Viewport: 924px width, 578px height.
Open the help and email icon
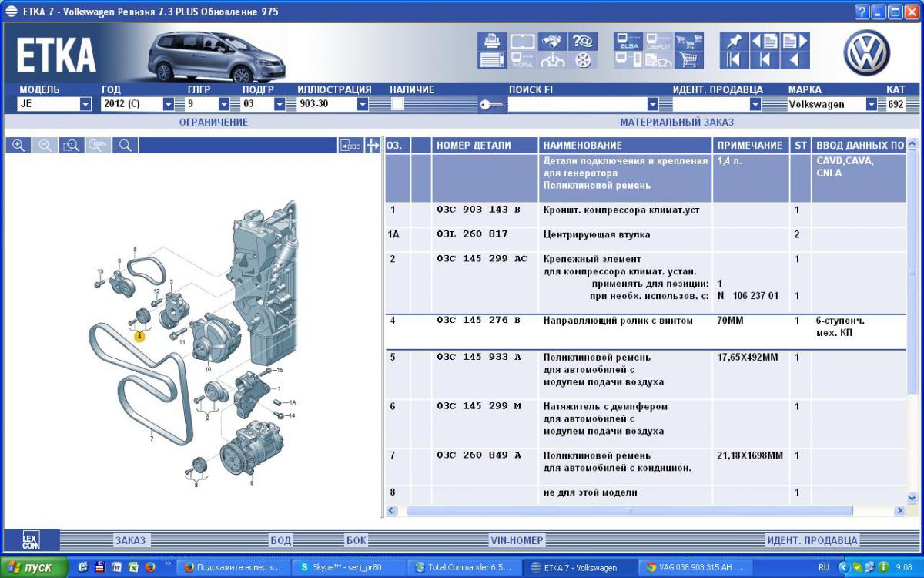click(x=583, y=42)
